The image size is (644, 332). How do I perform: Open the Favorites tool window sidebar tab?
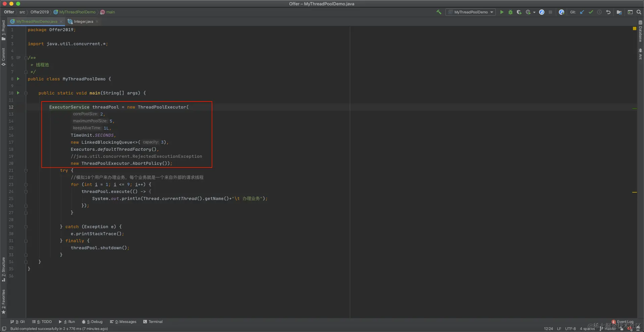tap(3, 302)
